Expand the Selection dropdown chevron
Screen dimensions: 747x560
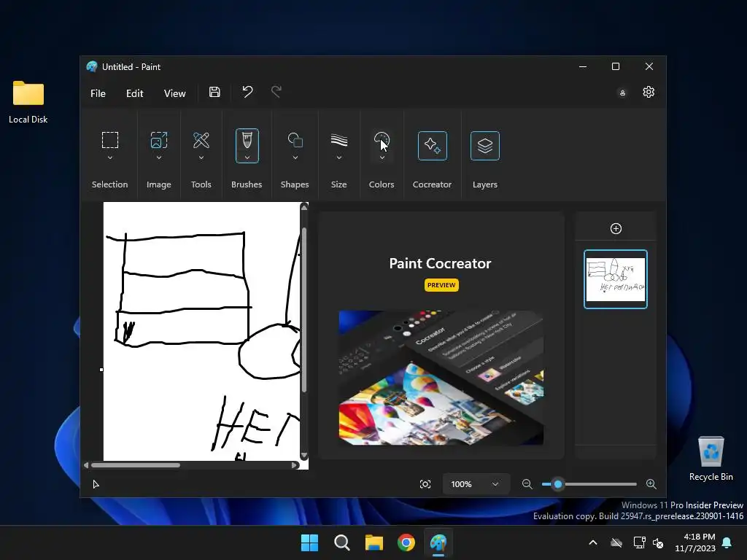coord(110,157)
